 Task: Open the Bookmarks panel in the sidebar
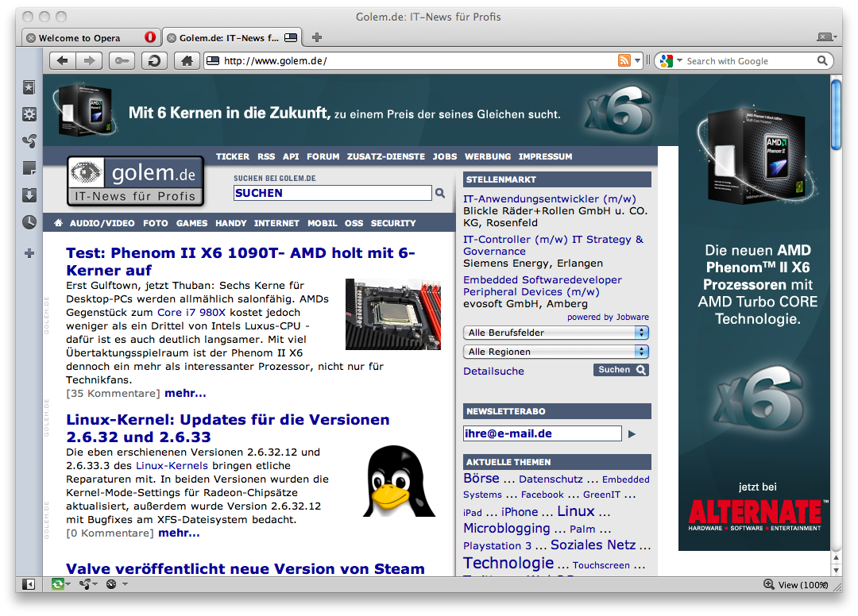pos(29,87)
